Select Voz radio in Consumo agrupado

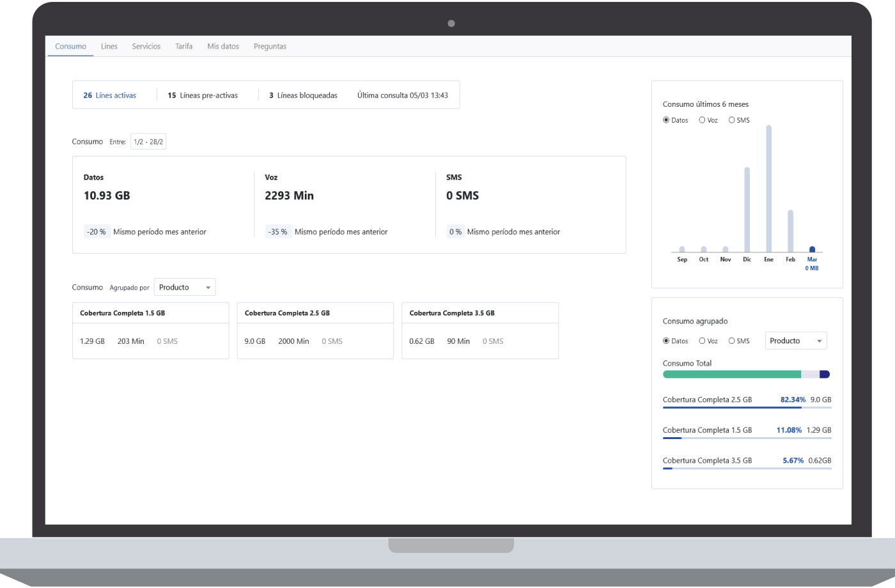702,341
